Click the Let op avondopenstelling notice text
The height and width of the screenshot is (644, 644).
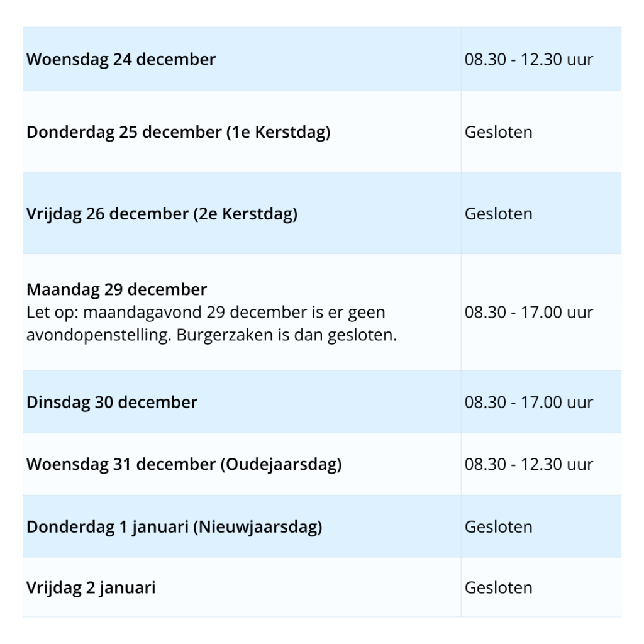(206, 313)
